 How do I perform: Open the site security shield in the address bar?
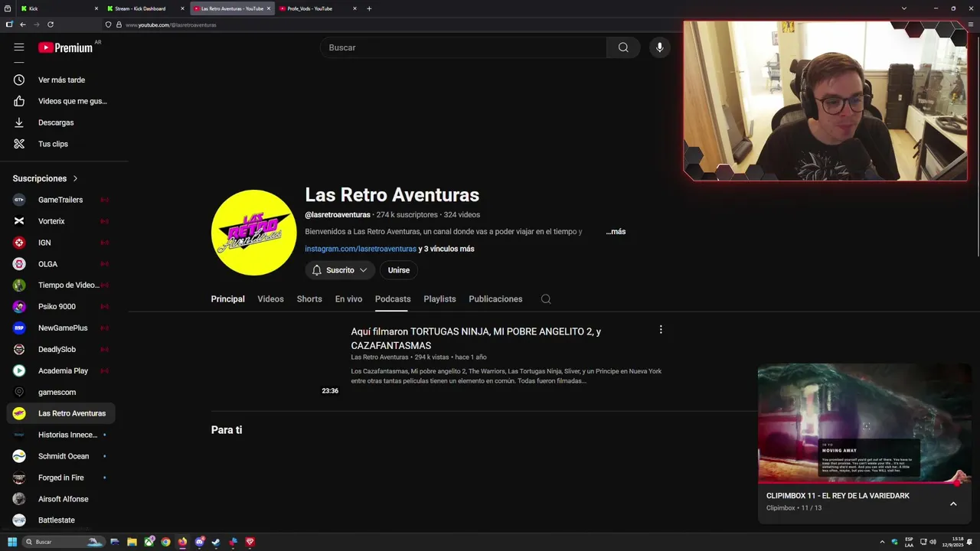108,24
